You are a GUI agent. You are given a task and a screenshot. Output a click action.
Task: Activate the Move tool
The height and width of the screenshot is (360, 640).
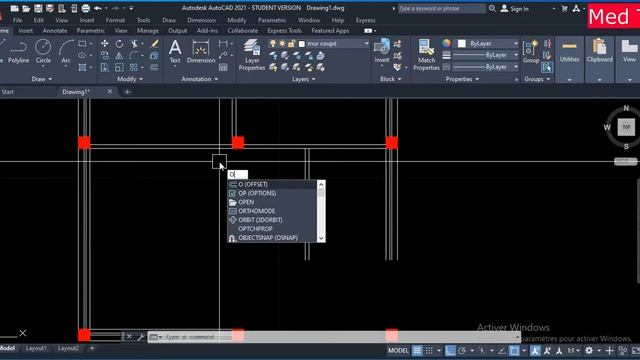(105, 44)
